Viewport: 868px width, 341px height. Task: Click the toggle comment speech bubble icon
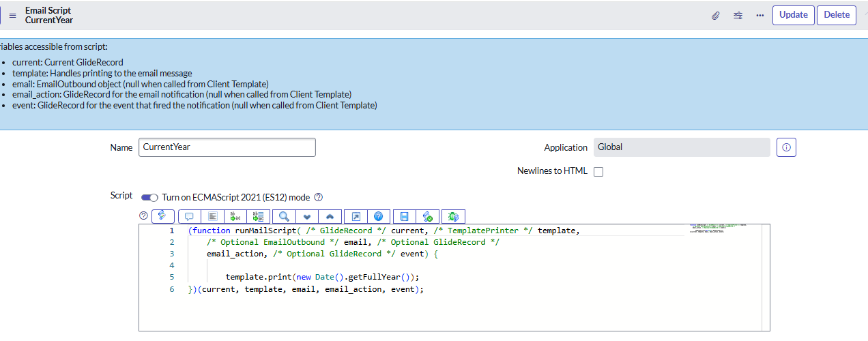190,216
